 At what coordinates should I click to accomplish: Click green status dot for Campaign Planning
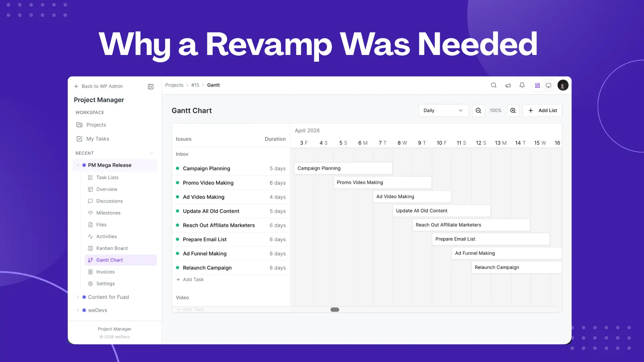click(x=177, y=168)
